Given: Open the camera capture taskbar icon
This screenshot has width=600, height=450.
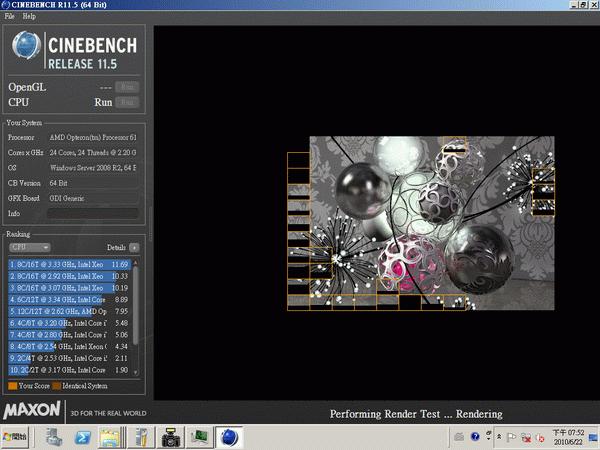Looking at the screenshot, I should click(x=171, y=437).
